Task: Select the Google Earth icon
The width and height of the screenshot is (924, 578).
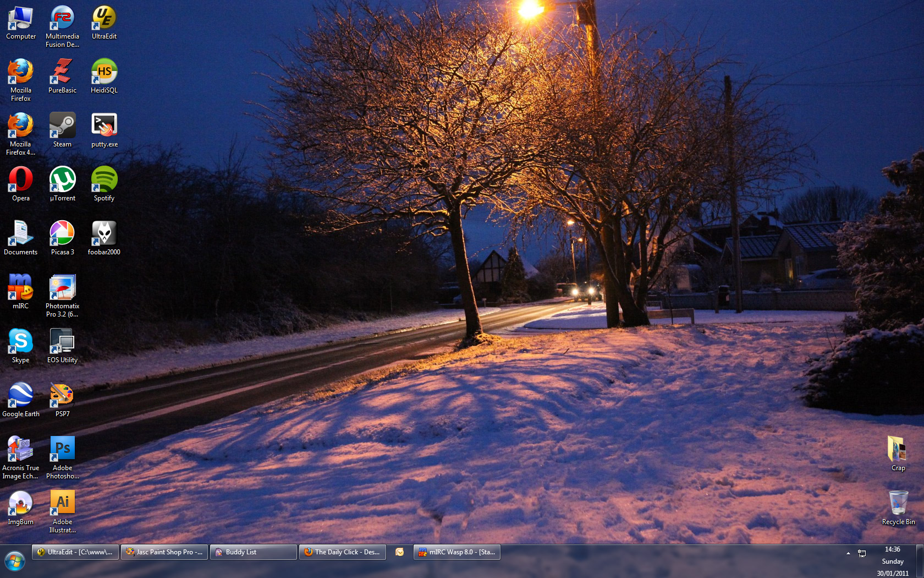Action: click(20, 395)
